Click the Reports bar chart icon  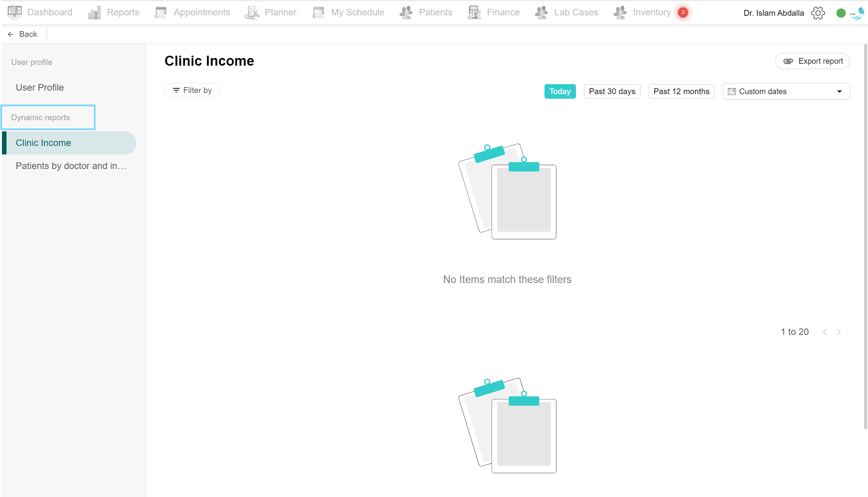tap(94, 12)
